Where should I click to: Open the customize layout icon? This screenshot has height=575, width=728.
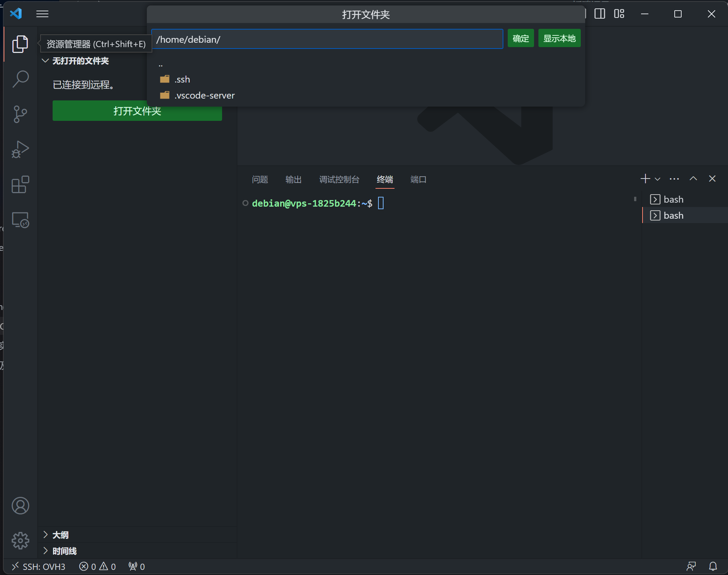click(x=619, y=14)
